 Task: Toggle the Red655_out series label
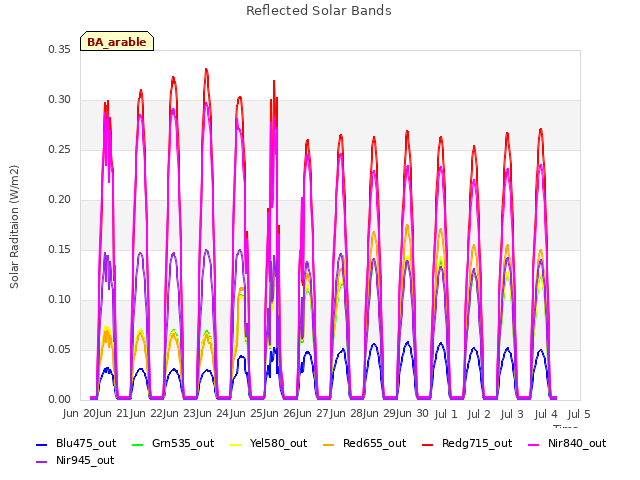click(375, 444)
